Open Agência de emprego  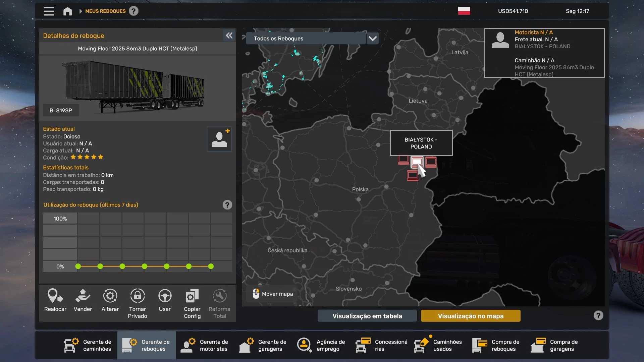coord(321,345)
